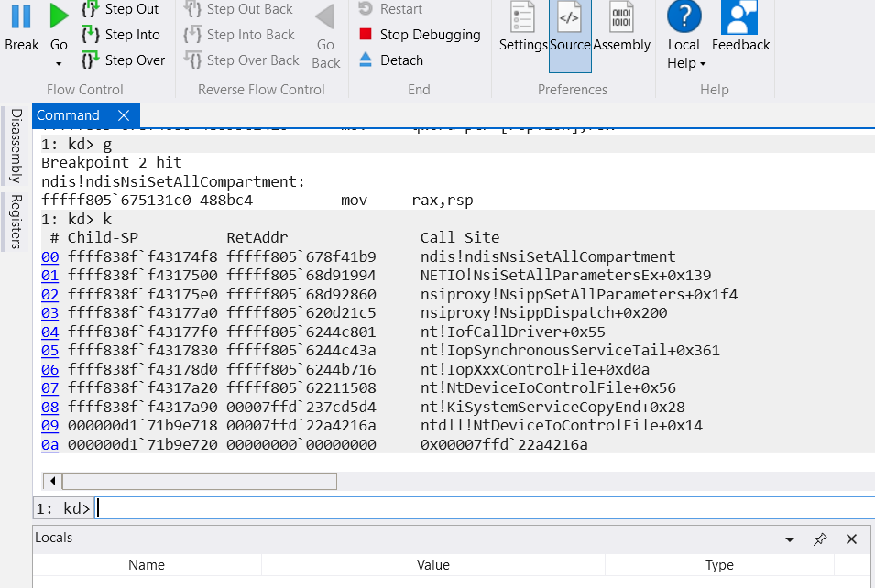Open the Feedback hub
The image size is (875, 588).
tap(738, 27)
